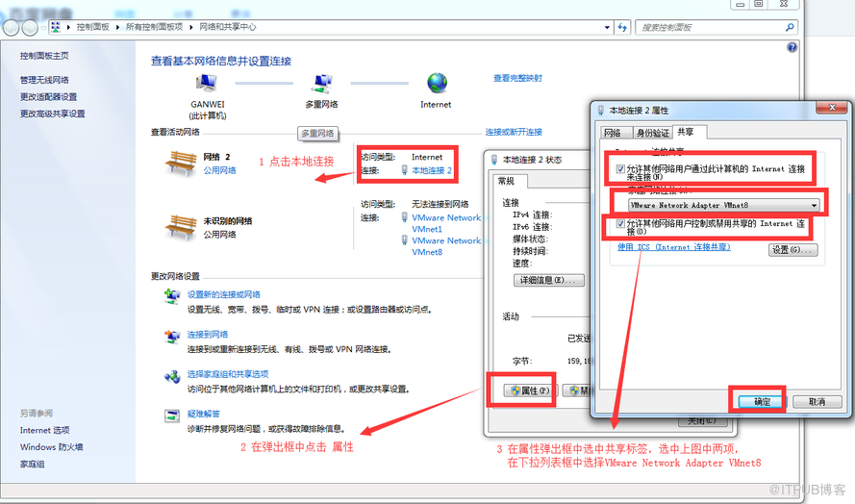Open the VMware Network Adapter VMnet8 dropdown
The image size is (855, 504).
(724, 205)
